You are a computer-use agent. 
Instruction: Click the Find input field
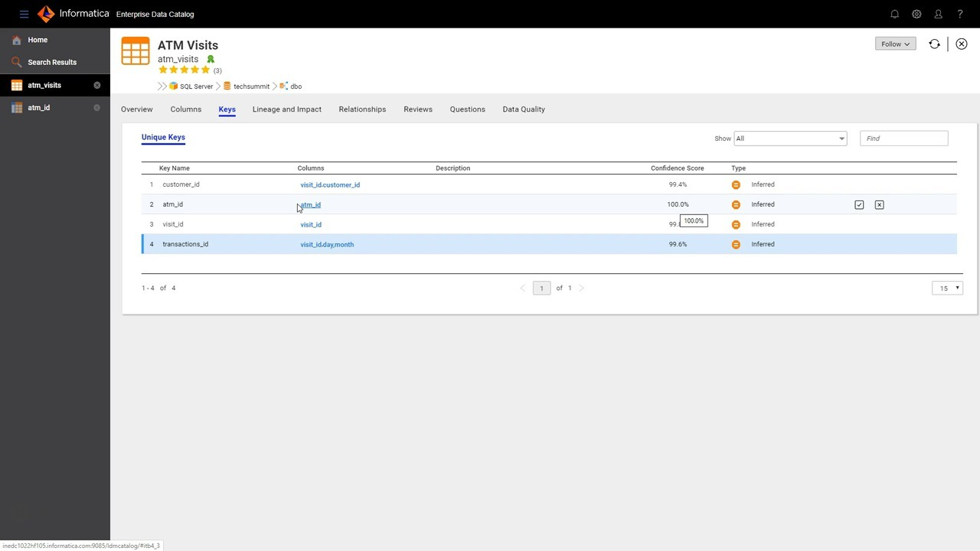click(904, 139)
